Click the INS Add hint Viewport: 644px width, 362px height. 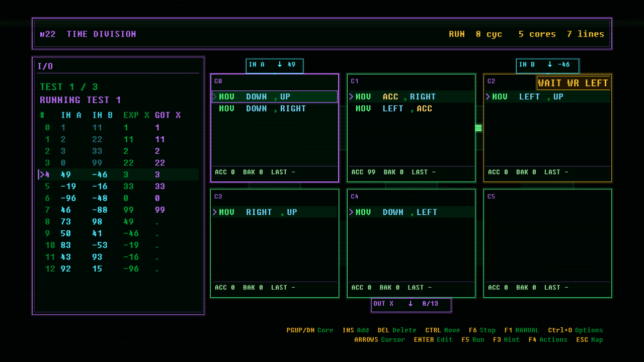coord(356,330)
